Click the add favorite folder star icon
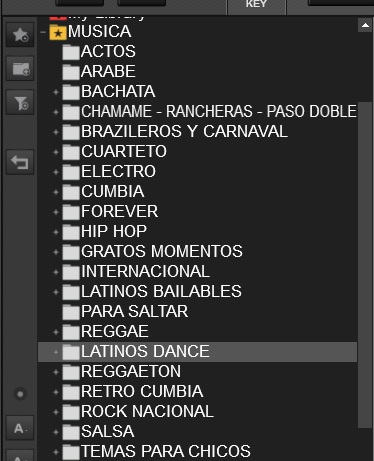This screenshot has height=461, width=374. click(20, 35)
